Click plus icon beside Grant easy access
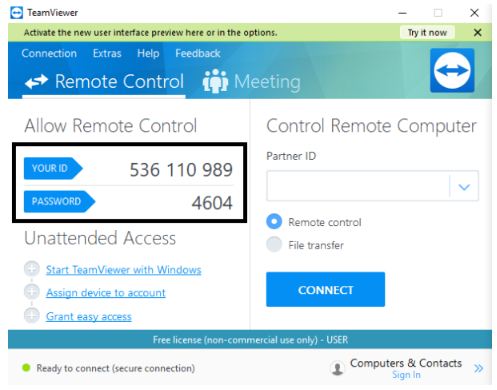Image resolution: width=497 pixels, height=390 pixels. (x=32, y=315)
